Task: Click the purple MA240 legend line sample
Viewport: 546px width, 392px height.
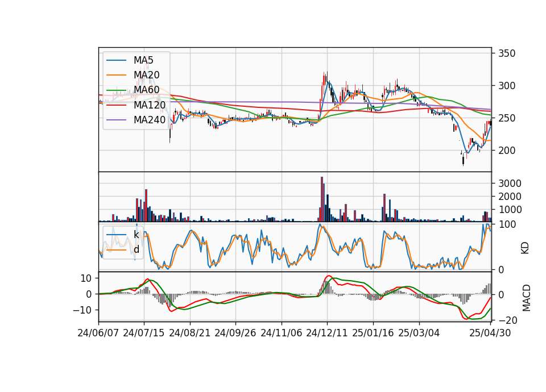Action: pos(116,120)
